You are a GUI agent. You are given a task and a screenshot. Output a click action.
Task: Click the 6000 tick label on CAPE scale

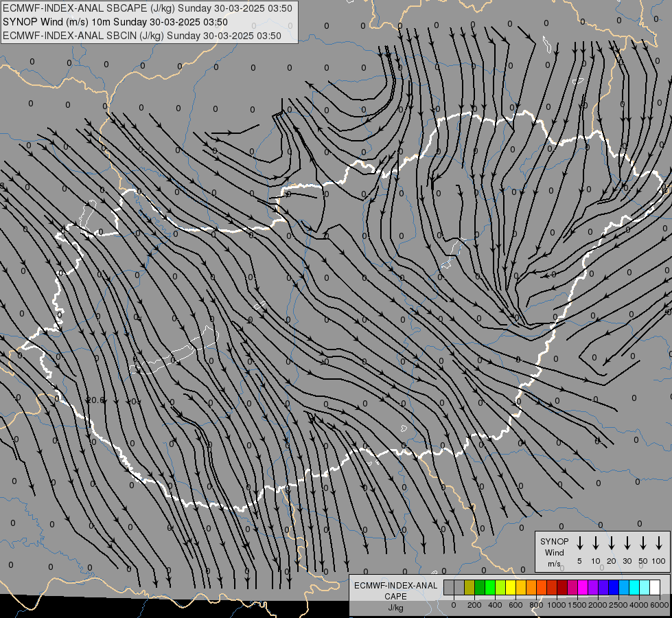coord(660,605)
